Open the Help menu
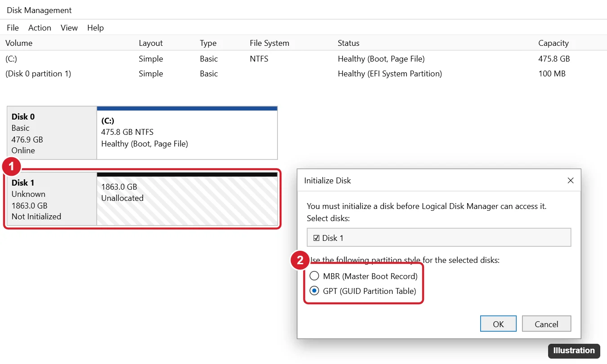607x364 pixels. click(x=95, y=28)
